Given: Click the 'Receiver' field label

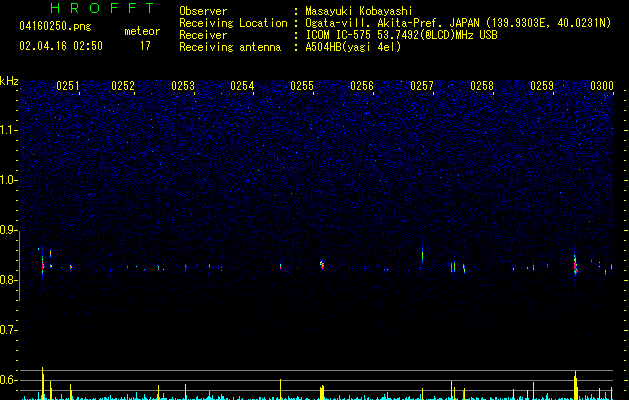Looking at the screenshot, I should [x=203, y=35].
